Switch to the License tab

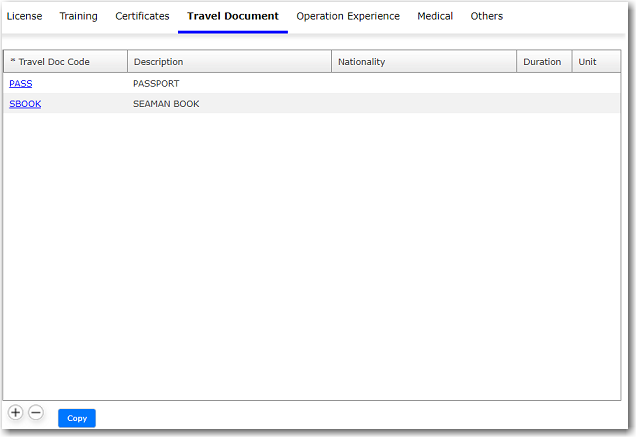point(24,16)
